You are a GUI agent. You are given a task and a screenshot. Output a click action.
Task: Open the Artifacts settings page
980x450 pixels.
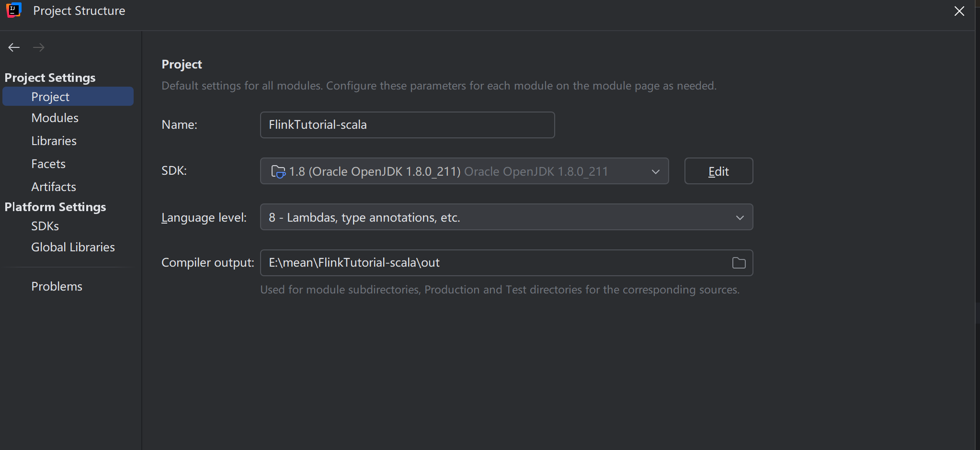coord(53,187)
